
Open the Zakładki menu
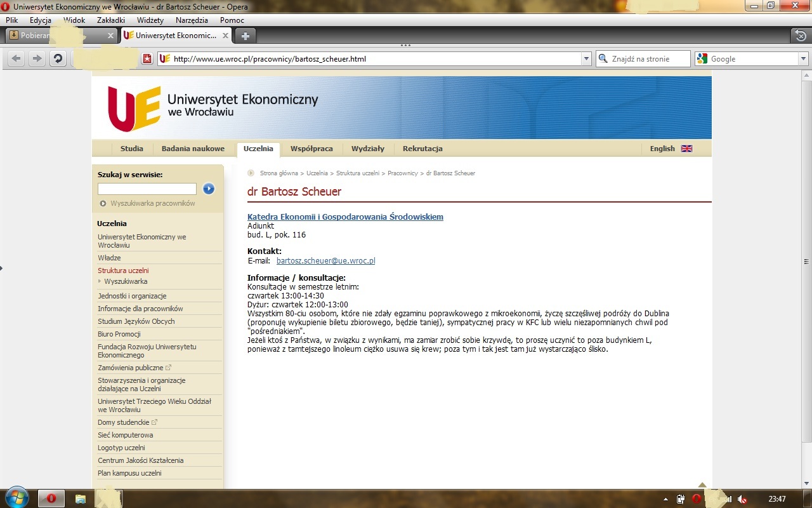[x=111, y=20]
